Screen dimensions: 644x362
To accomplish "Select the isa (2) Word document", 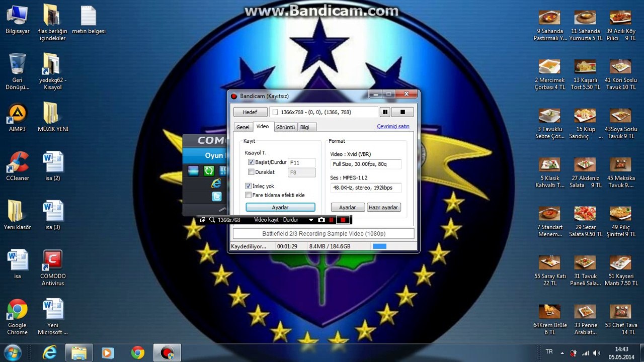I will click(53, 166).
